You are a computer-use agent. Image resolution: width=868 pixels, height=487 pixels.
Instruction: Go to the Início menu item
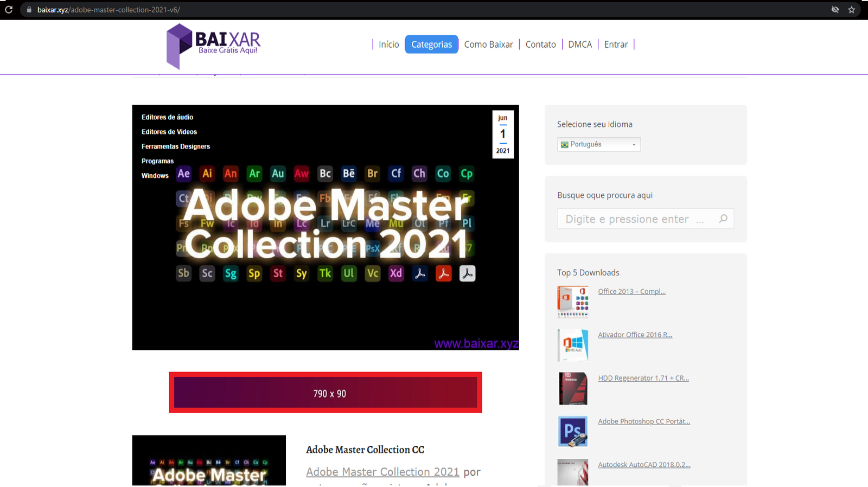pos(388,44)
